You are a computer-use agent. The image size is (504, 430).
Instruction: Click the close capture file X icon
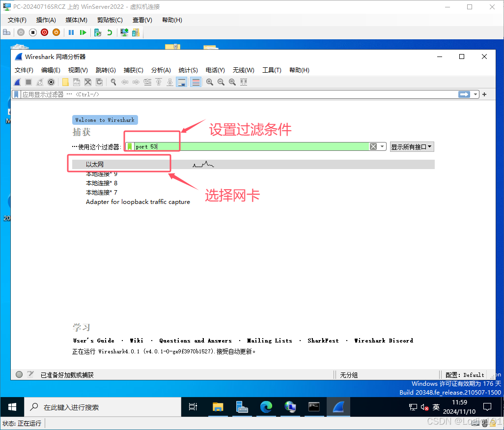[x=88, y=82]
